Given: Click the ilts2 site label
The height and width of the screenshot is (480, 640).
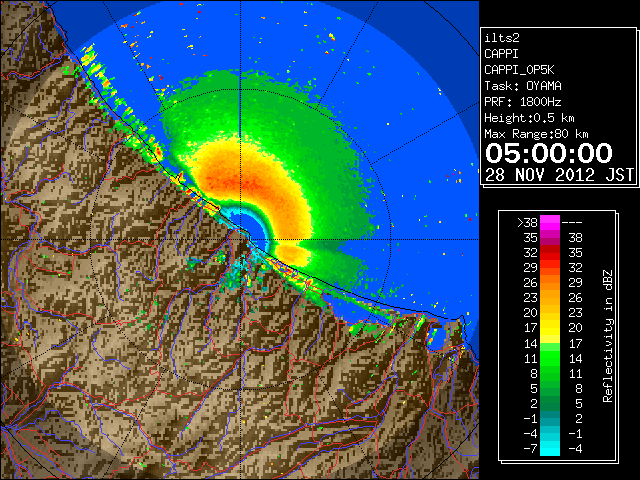Looking at the screenshot, I should (x=502, y=38).
